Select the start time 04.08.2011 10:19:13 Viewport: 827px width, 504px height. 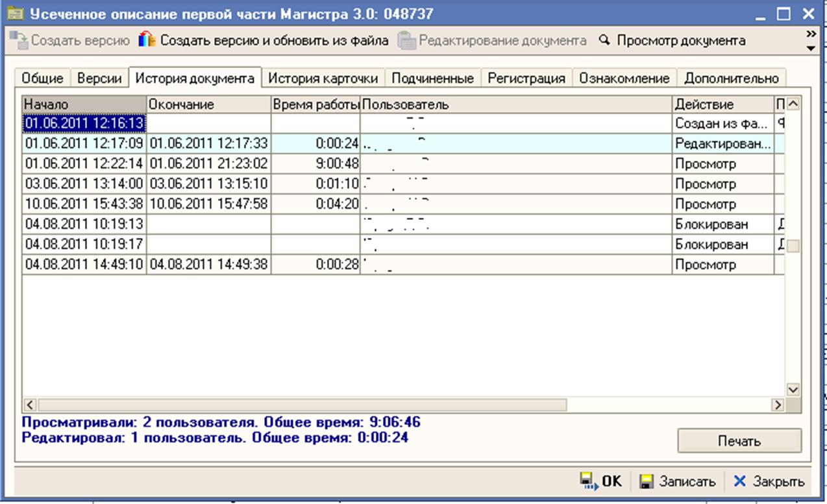tap(84, 224)
